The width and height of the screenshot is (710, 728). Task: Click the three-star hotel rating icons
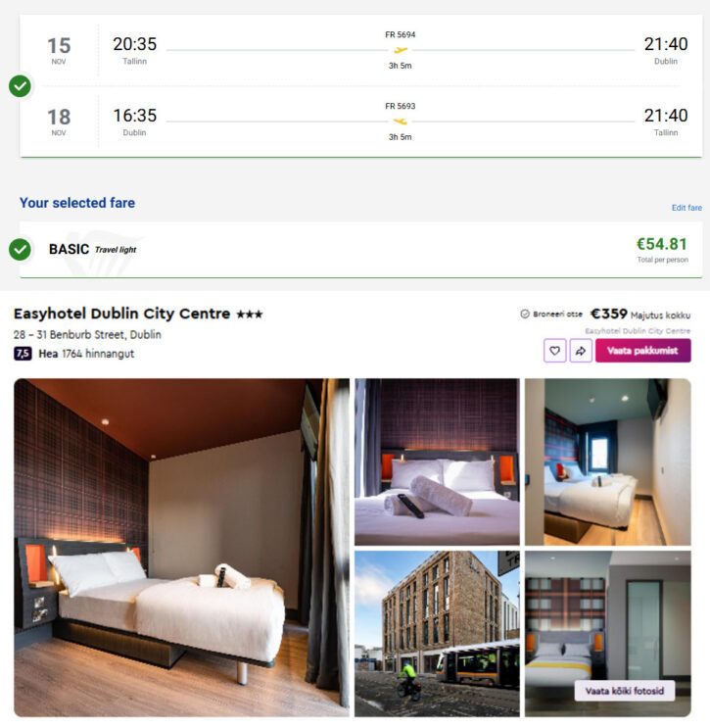250,315
